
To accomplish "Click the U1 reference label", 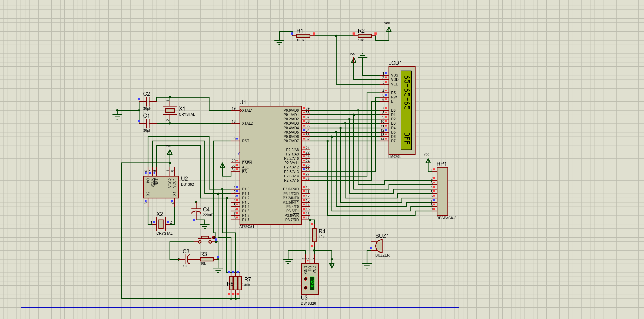I will tap(243, 102).
